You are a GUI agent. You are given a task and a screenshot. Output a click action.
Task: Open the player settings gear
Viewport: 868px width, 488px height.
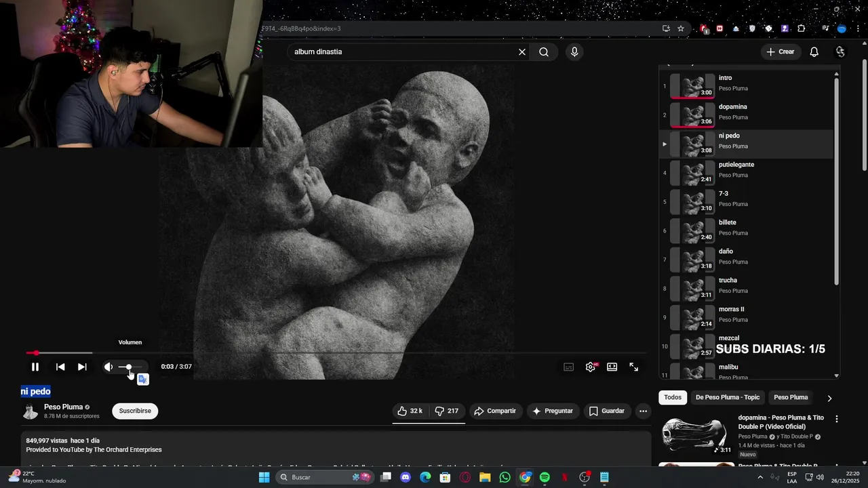(x=591, y=367)
